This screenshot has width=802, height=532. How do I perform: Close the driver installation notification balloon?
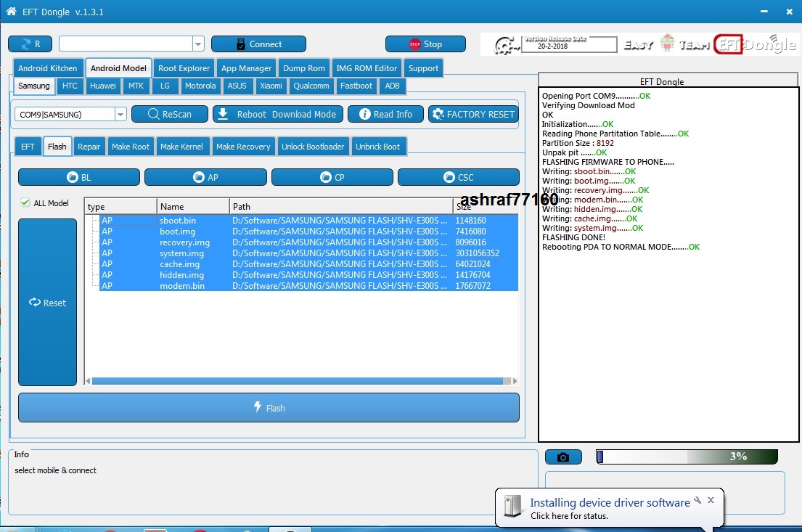(711, 500)
